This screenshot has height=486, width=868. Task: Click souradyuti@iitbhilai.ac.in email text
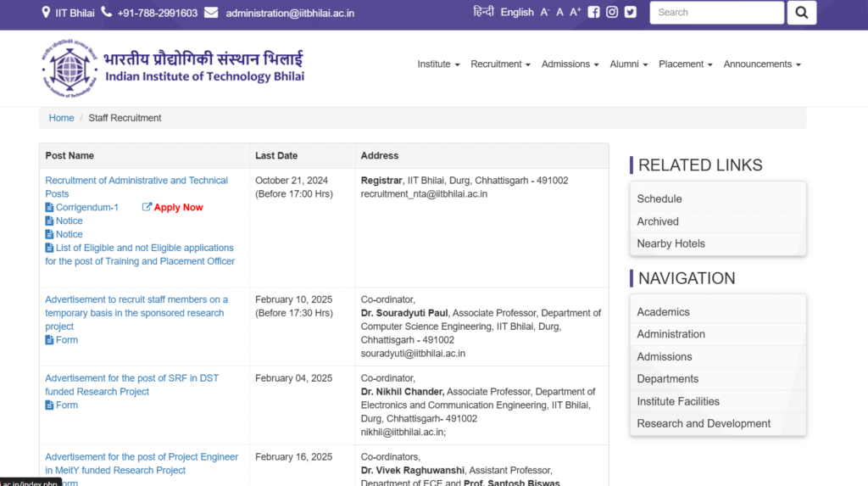[413, 354]
